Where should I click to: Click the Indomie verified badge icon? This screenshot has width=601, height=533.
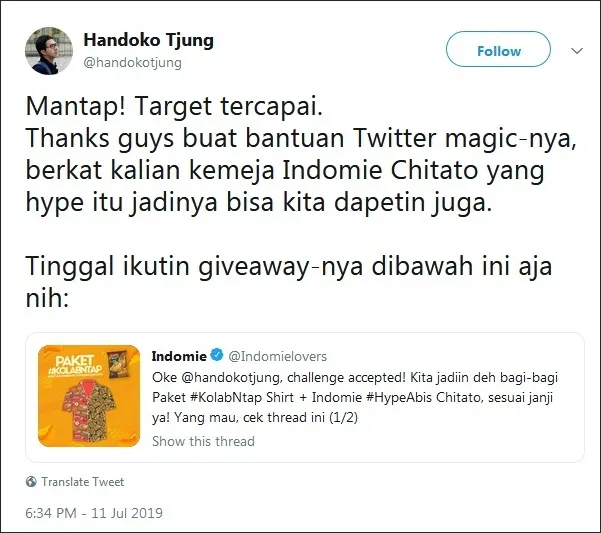coord(217,355)
